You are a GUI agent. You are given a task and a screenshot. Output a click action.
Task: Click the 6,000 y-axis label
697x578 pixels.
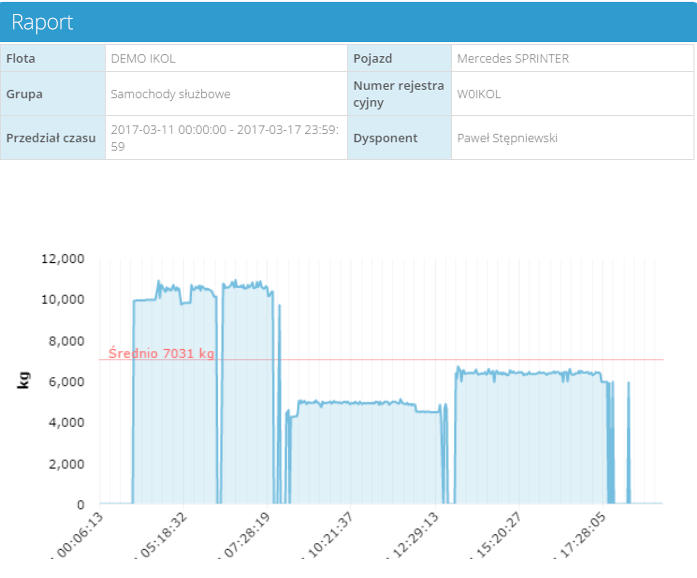(66, 382)
